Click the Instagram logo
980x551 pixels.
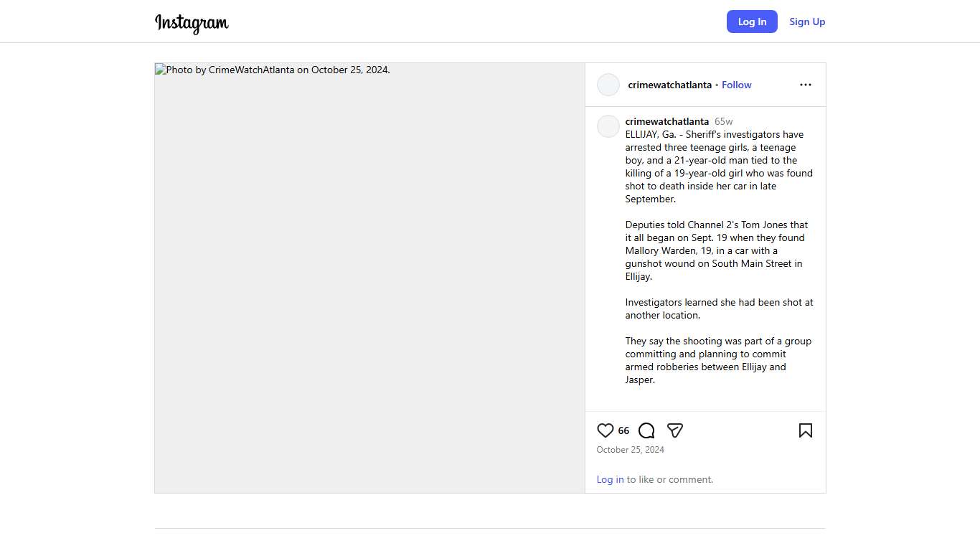[x=192, y=22]
